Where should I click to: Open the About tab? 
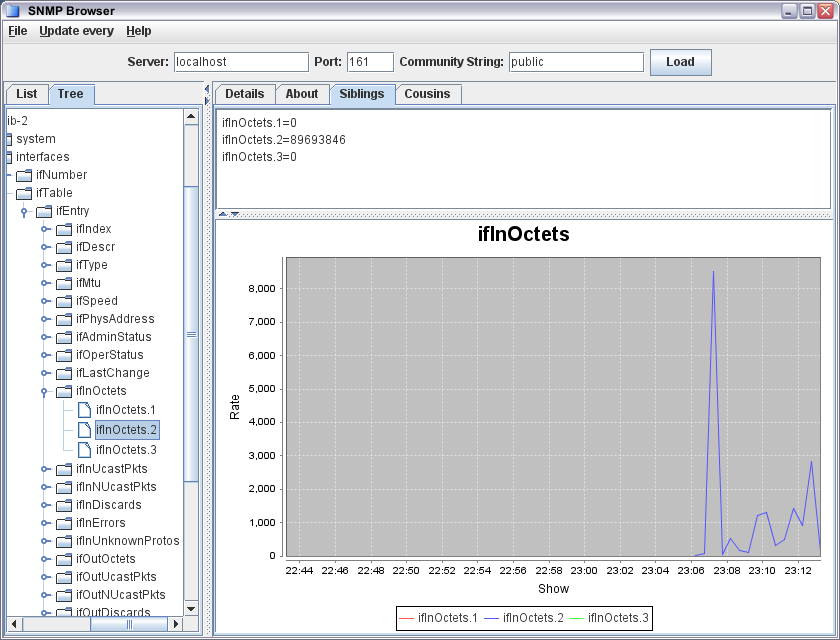click(302, 94)
